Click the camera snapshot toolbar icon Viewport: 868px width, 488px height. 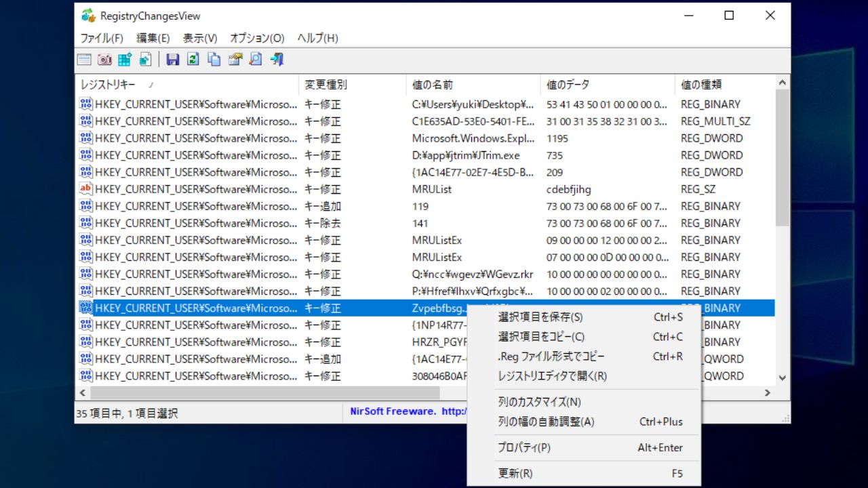click(104, 60)
